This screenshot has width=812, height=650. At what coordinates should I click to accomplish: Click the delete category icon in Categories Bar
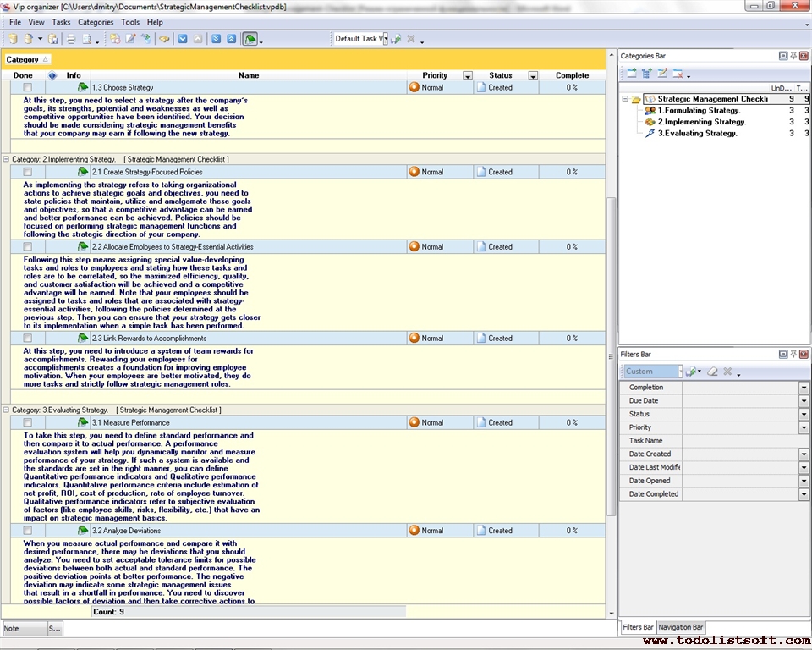click(678, 74)
